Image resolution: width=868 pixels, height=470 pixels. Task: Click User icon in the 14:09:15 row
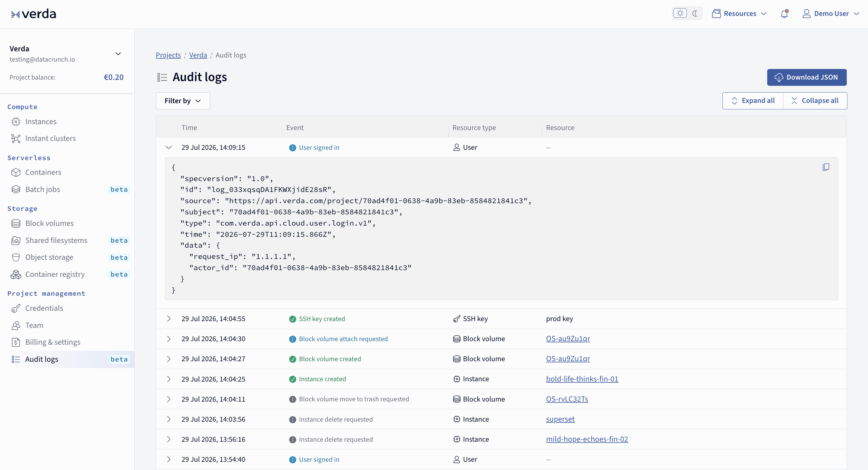click(457, 147)
